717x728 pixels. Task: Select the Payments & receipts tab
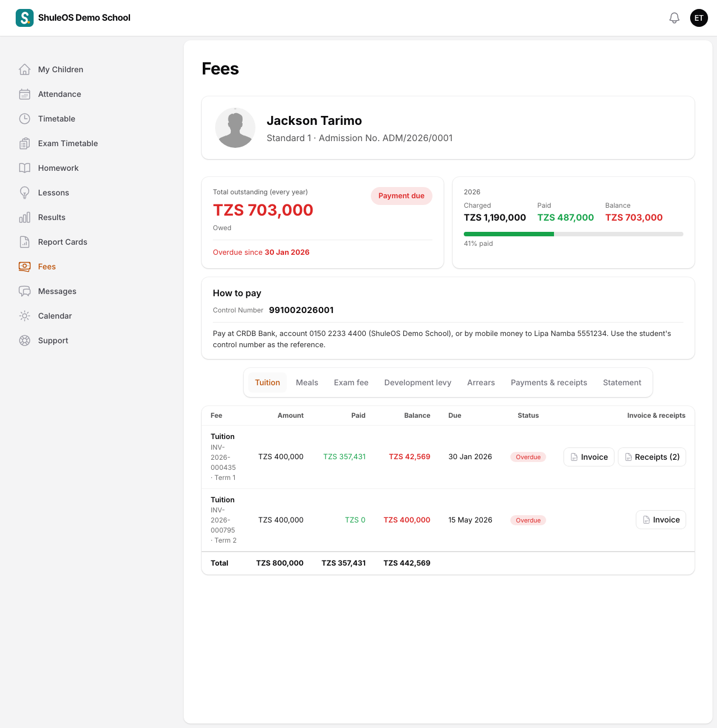[549, 382]
